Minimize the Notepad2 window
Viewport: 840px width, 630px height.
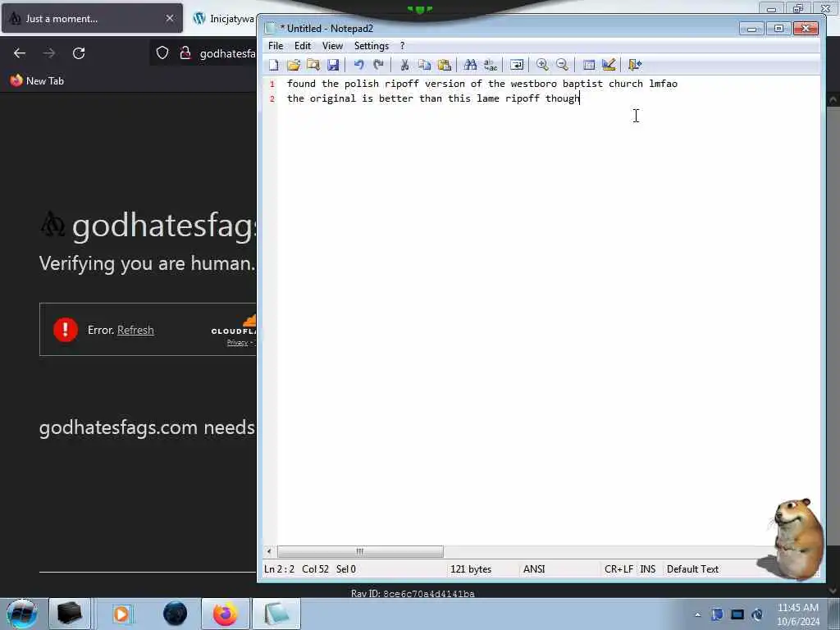(751, 29)
